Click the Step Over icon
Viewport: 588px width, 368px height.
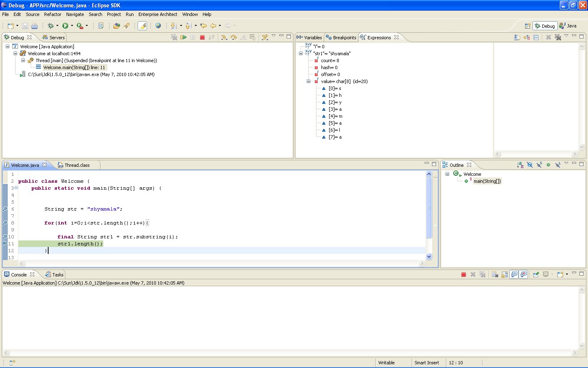pos(234,37)
